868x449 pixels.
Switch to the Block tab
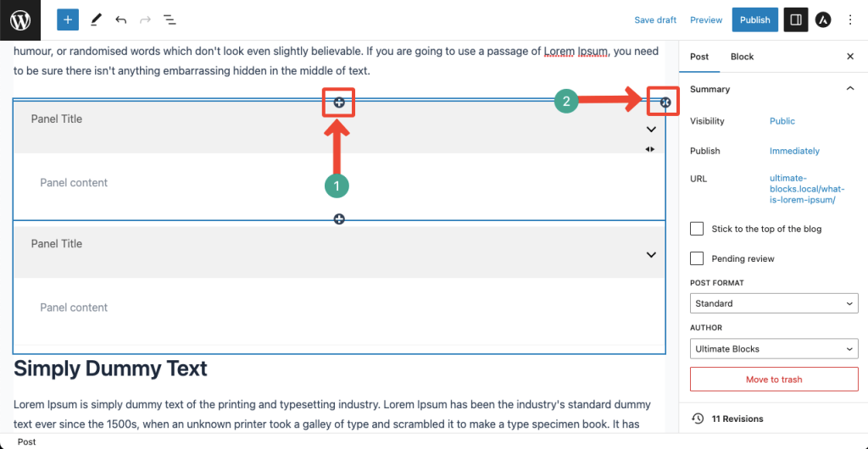pyautogui.click(x=742, y=57)
